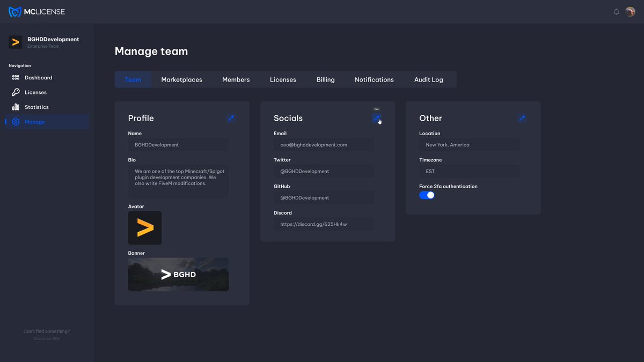Click the BGHDDevelopment team logo in sidebar
644x362 pixels.
point(15,42)
